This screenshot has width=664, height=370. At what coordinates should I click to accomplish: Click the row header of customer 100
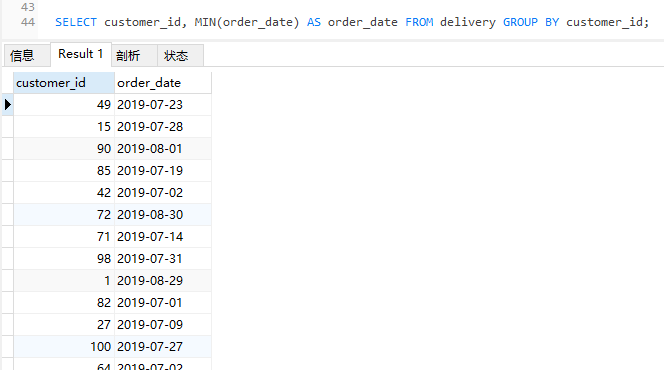[x=8, y=347]
